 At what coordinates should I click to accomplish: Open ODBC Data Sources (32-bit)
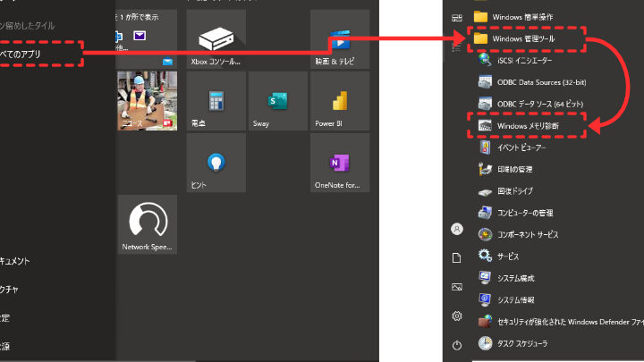[x=537, y=82]
